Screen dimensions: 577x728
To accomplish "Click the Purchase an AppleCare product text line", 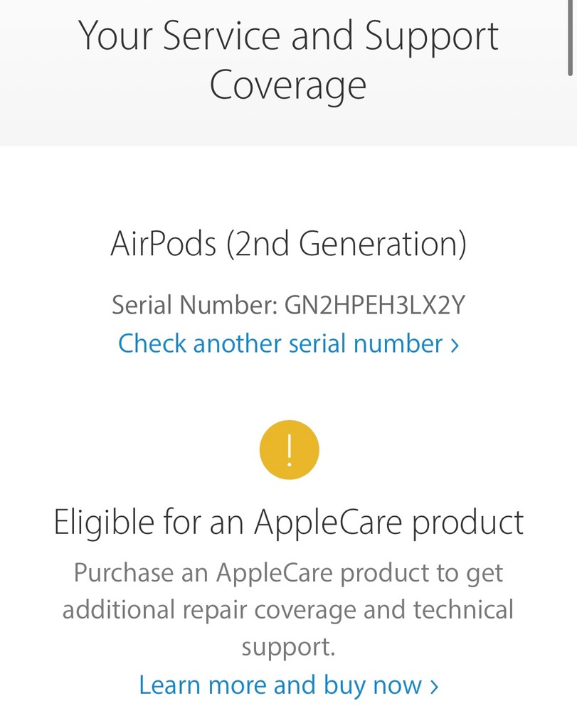I will pyautogui.click(x=288, y=572).
